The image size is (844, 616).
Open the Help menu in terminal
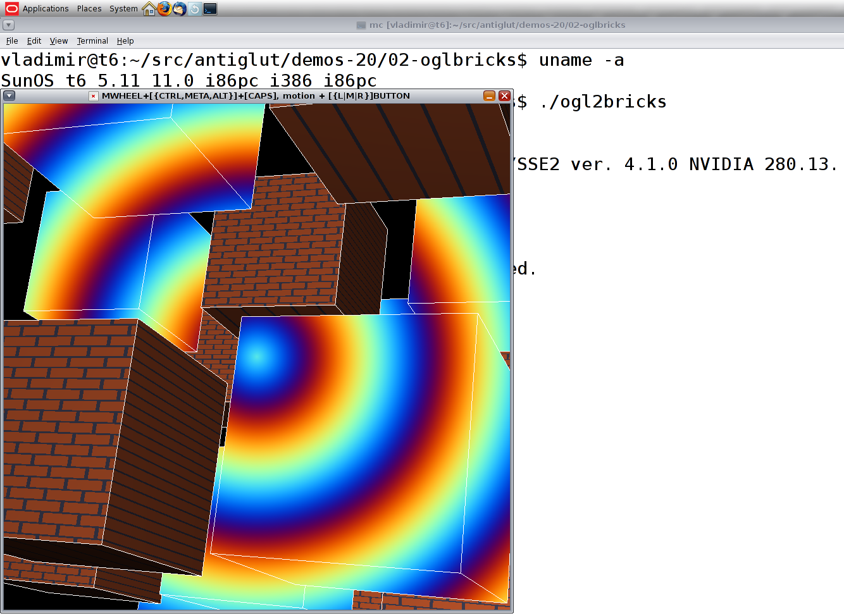point(125,41)
